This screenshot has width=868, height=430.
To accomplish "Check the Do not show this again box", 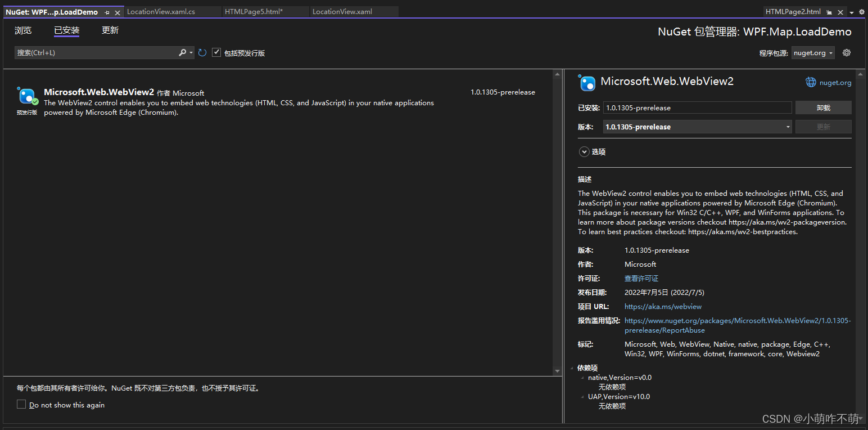I will point(21,405).
